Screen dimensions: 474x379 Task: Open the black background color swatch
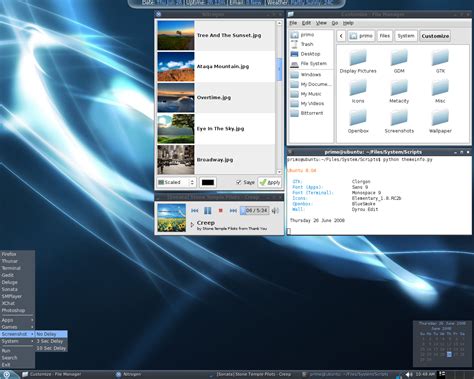[x=208, y=182]
